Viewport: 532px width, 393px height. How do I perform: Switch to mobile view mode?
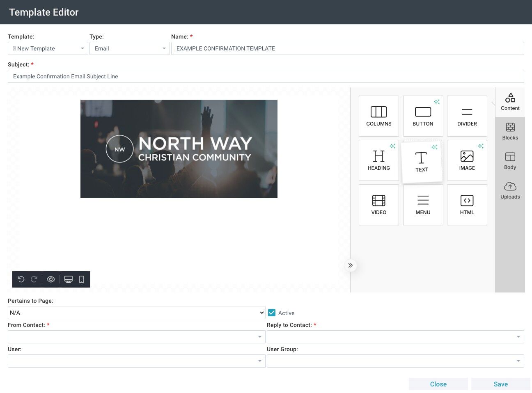click(81, 279)
